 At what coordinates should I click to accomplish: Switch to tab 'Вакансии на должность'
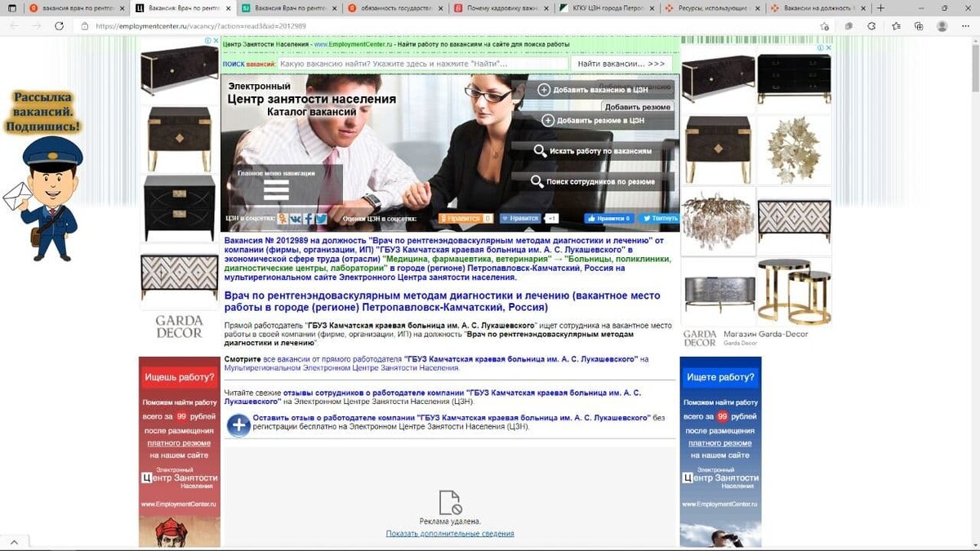pos(820,7)
